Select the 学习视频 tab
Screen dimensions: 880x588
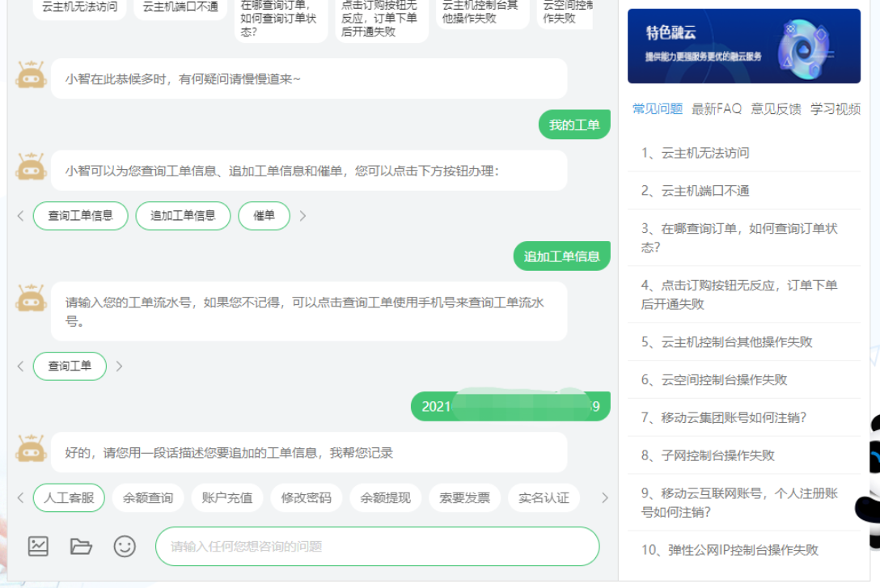(835, 108)
